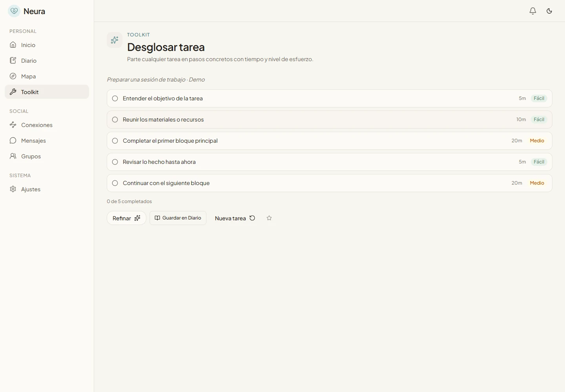The height and width of the screenshot is (392, 565).
Task: Click the 'Fácil' badge on 'Entender el objetivo'
Action: pyautogui.click(x=539, y=98)
